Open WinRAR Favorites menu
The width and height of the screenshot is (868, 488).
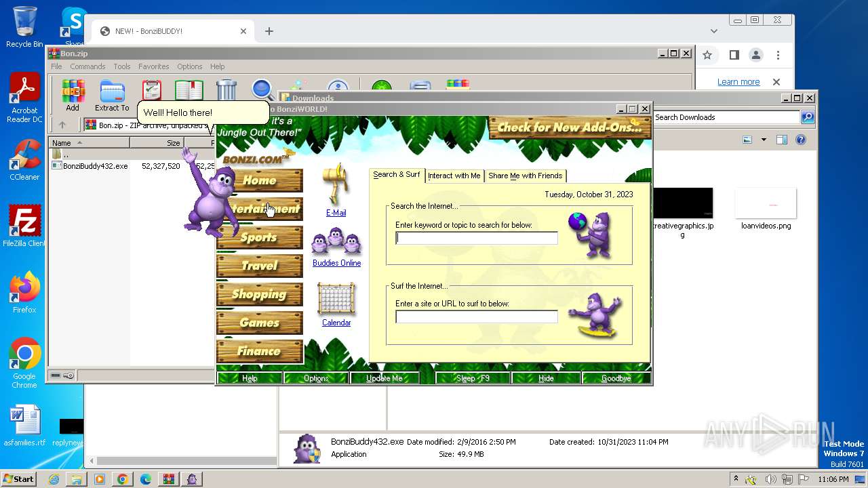[154, 66]
